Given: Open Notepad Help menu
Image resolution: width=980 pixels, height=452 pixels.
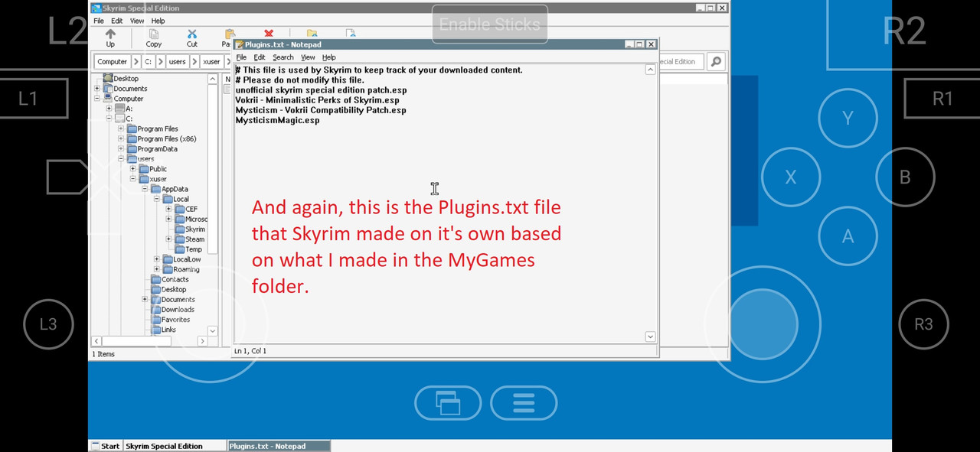Looking at the screenshot, I should [329, 57].
